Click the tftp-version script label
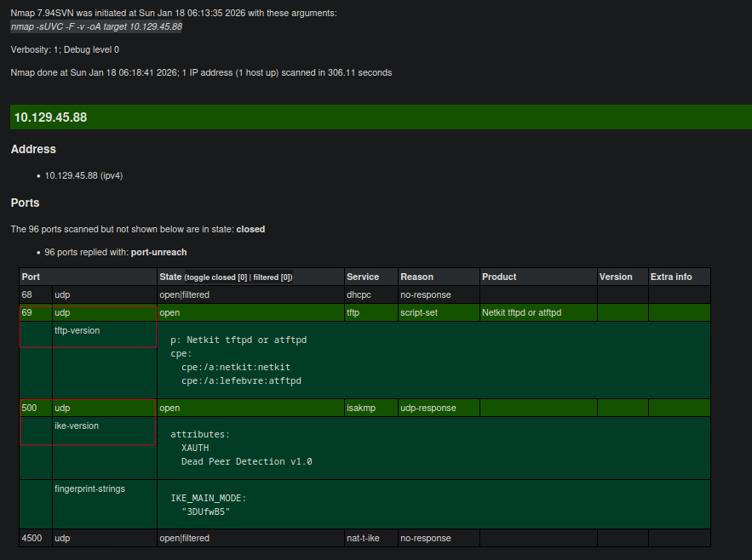This screenshot has width=752, height=560. [x=77, y=330]
